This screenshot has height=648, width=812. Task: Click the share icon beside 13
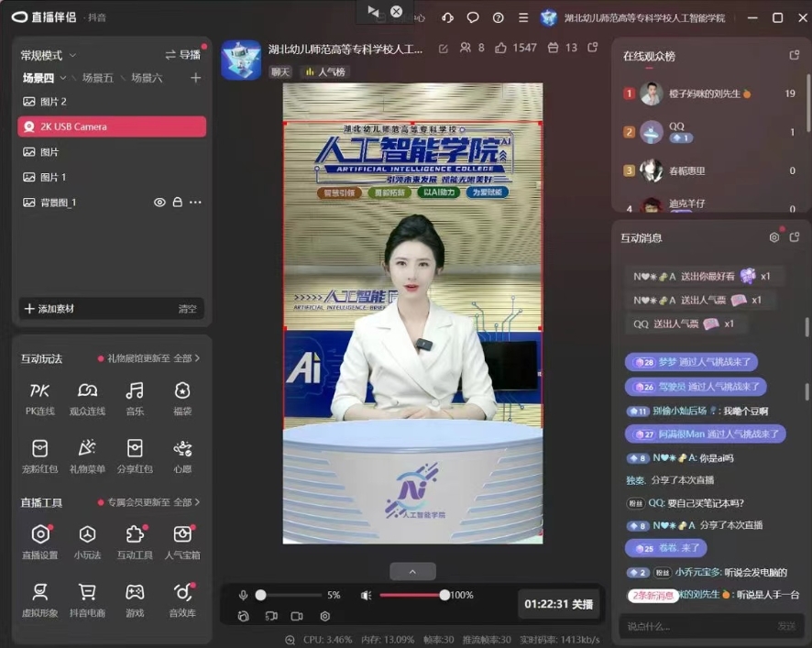[593, 48]
